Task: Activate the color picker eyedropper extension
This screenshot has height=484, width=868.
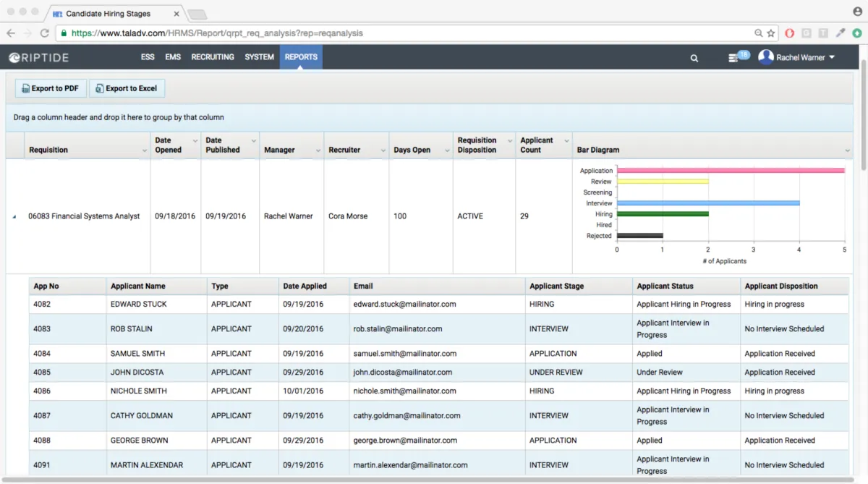Action: (841, 33)
